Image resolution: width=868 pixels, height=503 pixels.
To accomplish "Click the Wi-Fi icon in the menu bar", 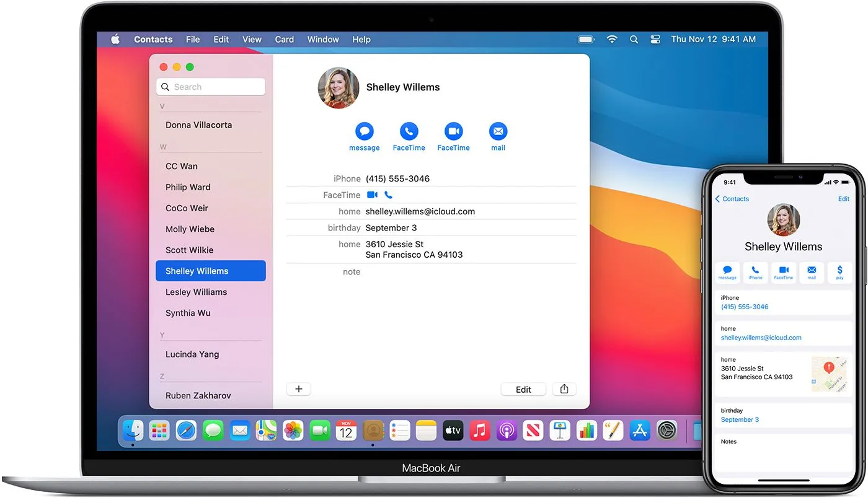I will point(611,38).
